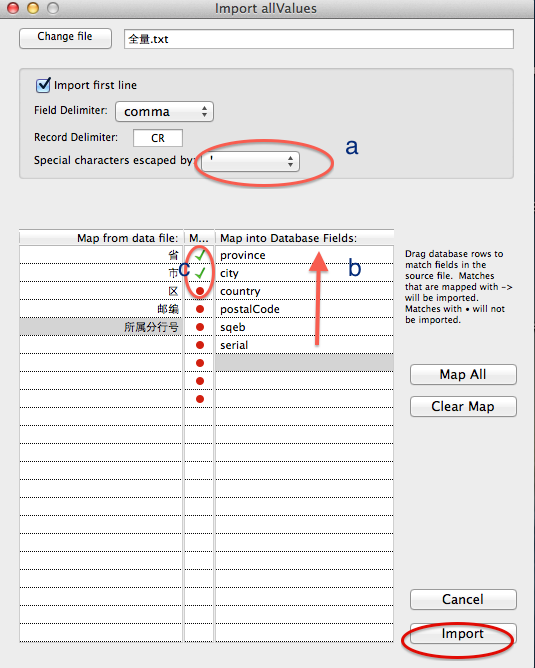Select the 区 data file row
This screenshot has height=668, width=535.
(x=101, y=291)
